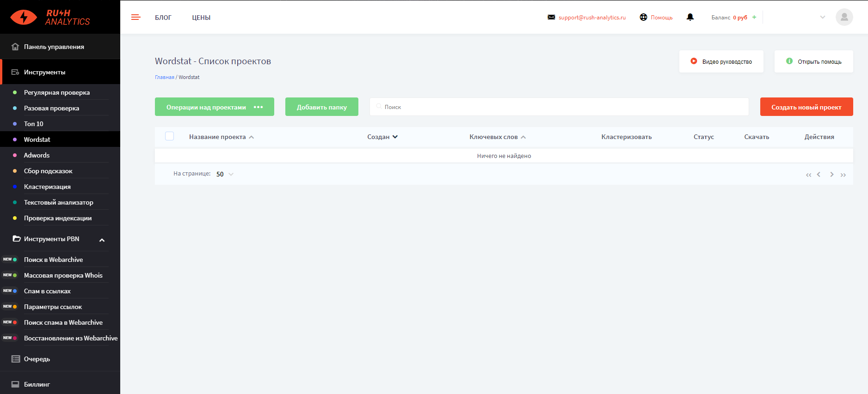The height and width of the screenshot is (394, 868).
Task: Click the Действия column header
Action: pyautogui.click(x=819, y=137)
